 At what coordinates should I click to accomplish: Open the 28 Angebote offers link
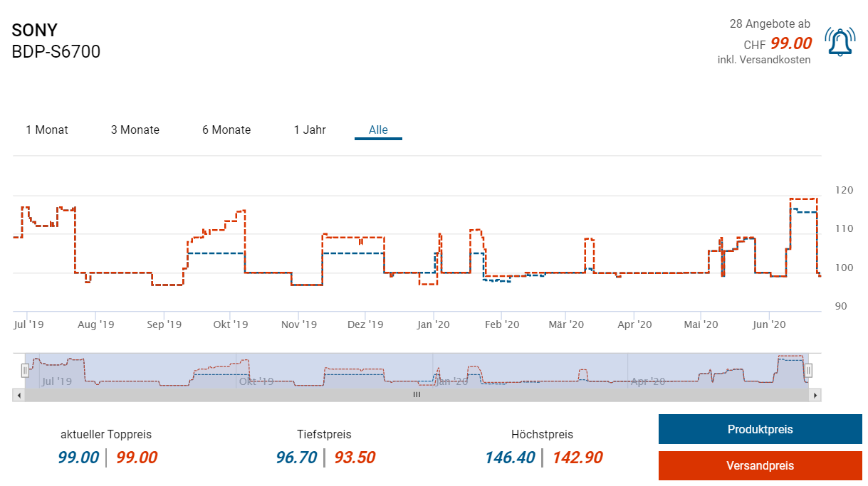[770, 24]
